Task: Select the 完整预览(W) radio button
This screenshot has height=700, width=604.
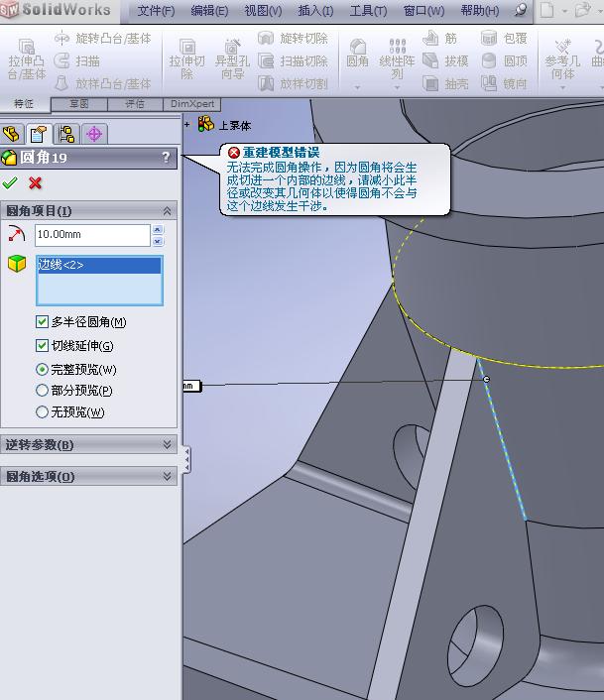Action: tap(42, 369)
